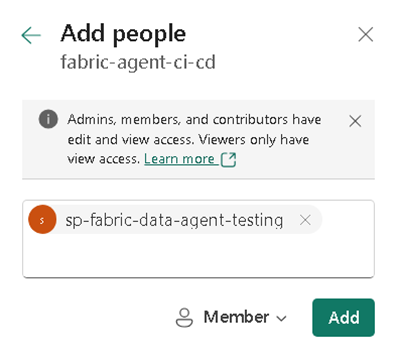The height and width of the screenshot is (361, 396).
Task: Click the Add people heading
Action: 123,34
